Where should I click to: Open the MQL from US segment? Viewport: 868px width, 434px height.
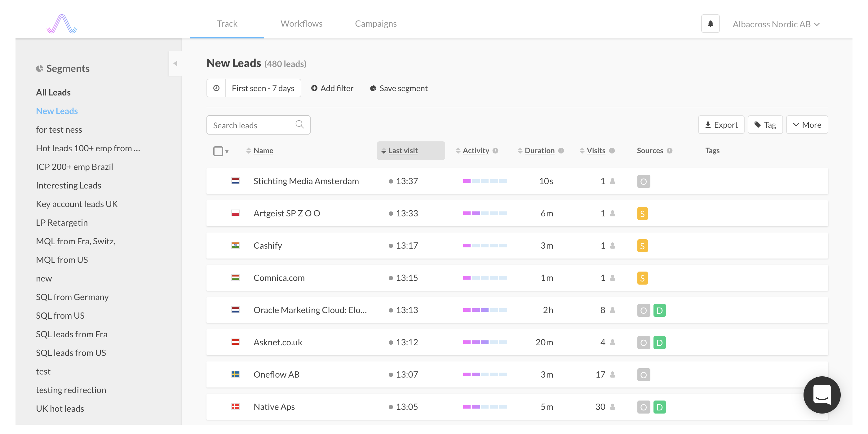62,260
